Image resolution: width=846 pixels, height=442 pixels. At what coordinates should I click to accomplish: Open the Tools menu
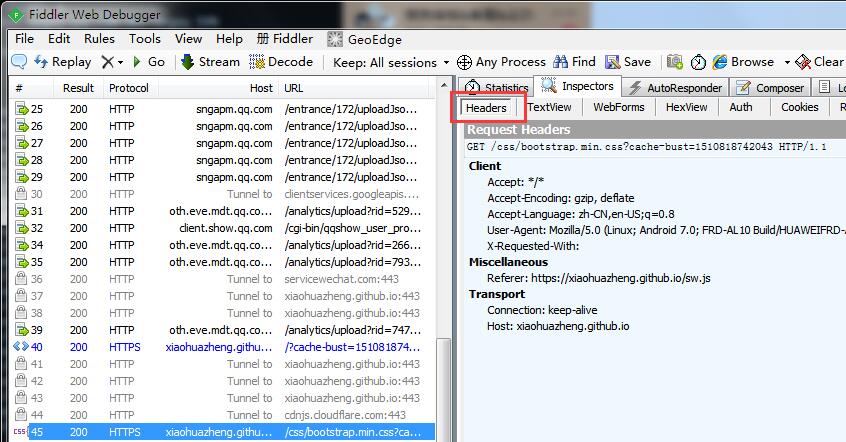[145, 39]
